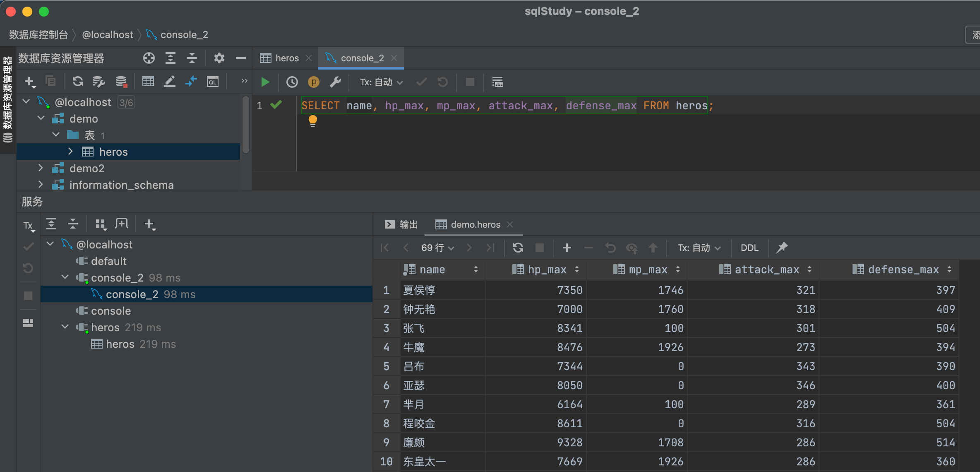This screenshot has width=980, height=472.
Task: Click @localhost in the breadcrumb
Action: point(108,35)
